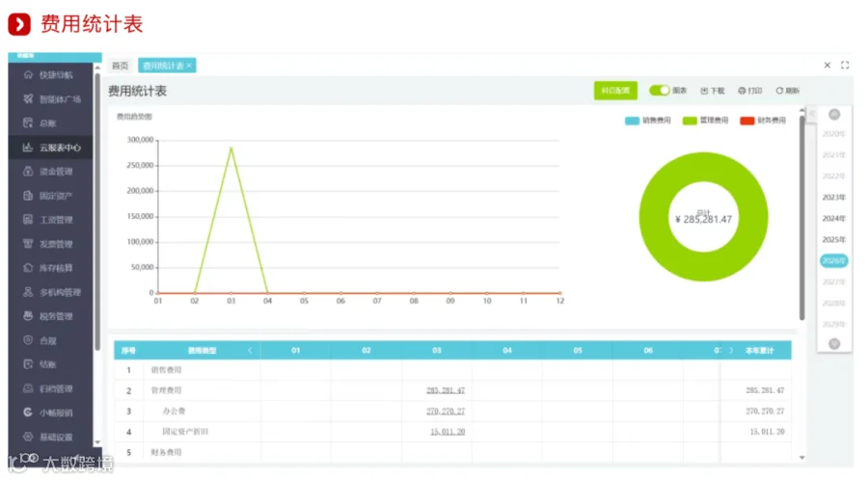Click 管理费用 本年累计 value 285,281.47
The image size is (868, 480).
[x=765, y=390]
